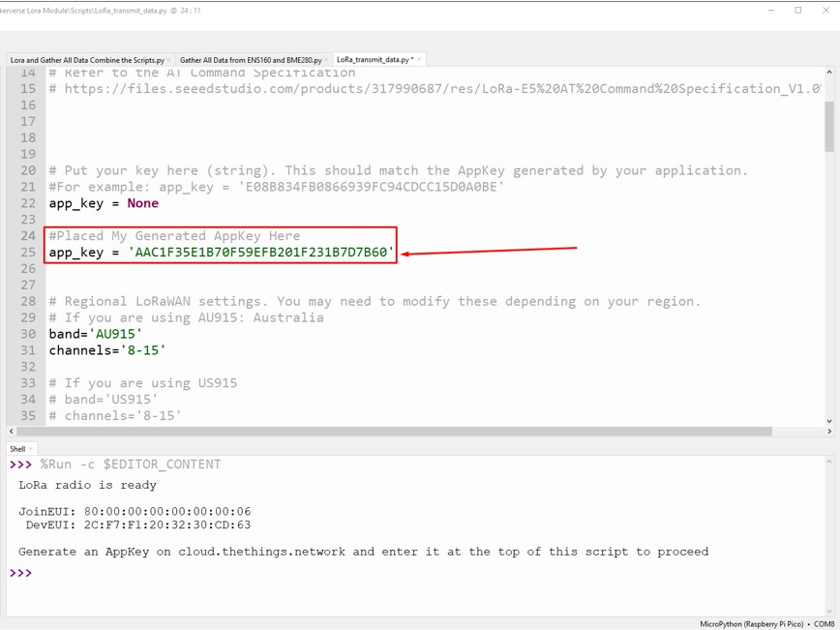Close the LoRa_transmit_data.py tab with its X
Screen dimensions: 840x630
click(x=418, y=59)
